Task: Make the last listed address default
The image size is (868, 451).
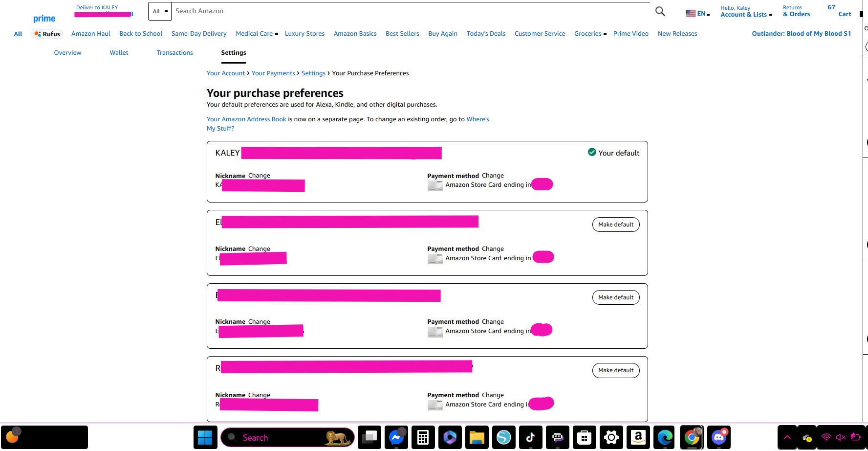Action: (615, 370)
